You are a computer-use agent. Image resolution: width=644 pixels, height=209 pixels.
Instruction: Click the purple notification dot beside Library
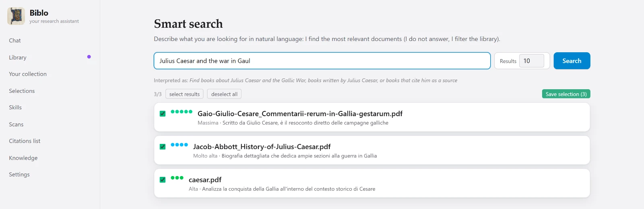click(x=89, y=57)
